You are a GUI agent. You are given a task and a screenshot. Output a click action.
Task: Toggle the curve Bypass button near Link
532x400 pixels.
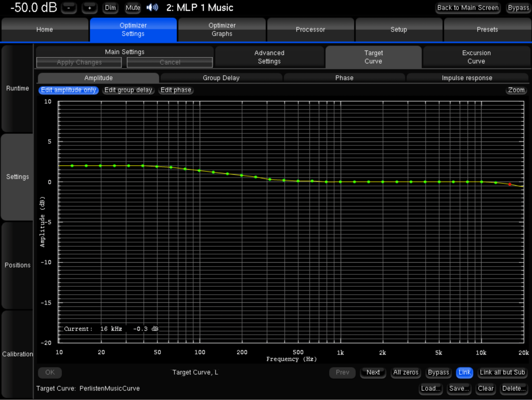point(438,372)
